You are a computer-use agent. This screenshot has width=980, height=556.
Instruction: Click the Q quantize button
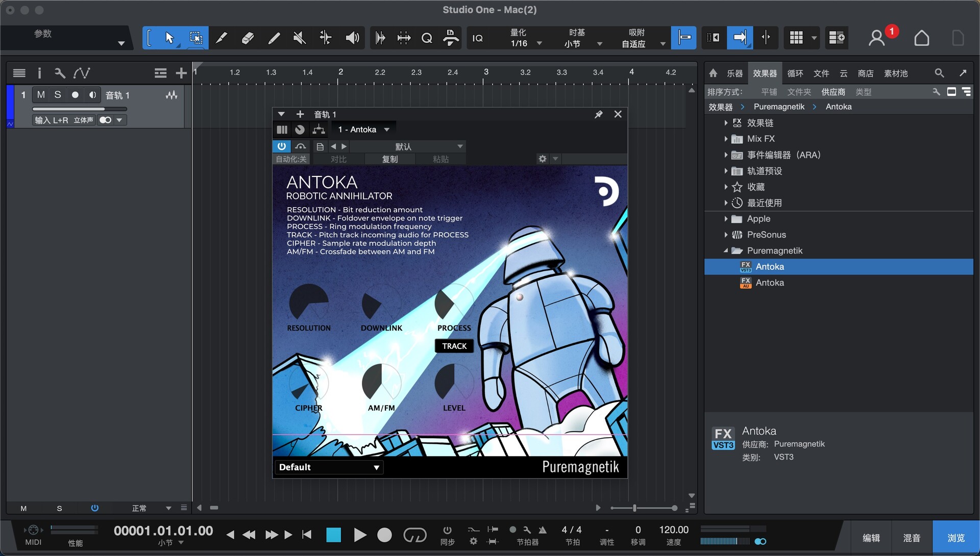click(x=427, y=38)
